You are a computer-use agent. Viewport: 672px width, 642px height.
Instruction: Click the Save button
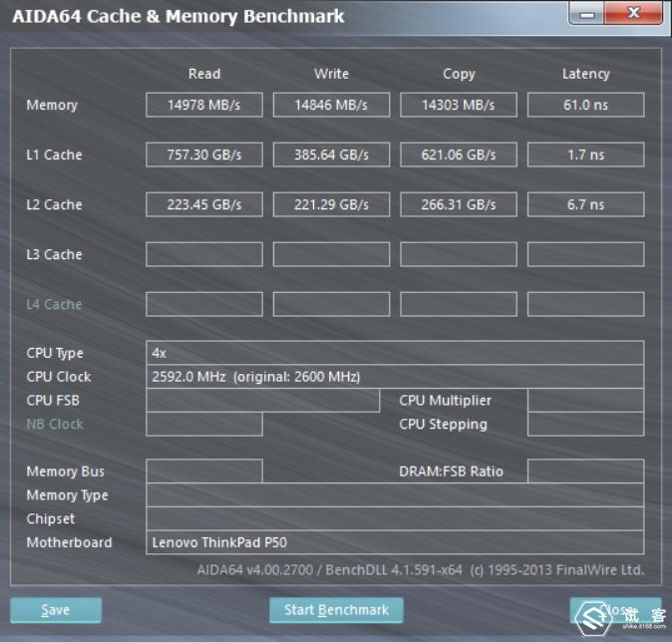[x=56, y=610]
